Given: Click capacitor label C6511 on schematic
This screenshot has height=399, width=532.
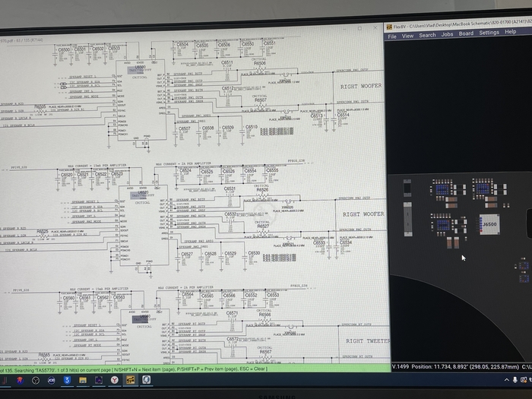Looking at the screenshot, I should pyautogui.click(x=227, y=63).
